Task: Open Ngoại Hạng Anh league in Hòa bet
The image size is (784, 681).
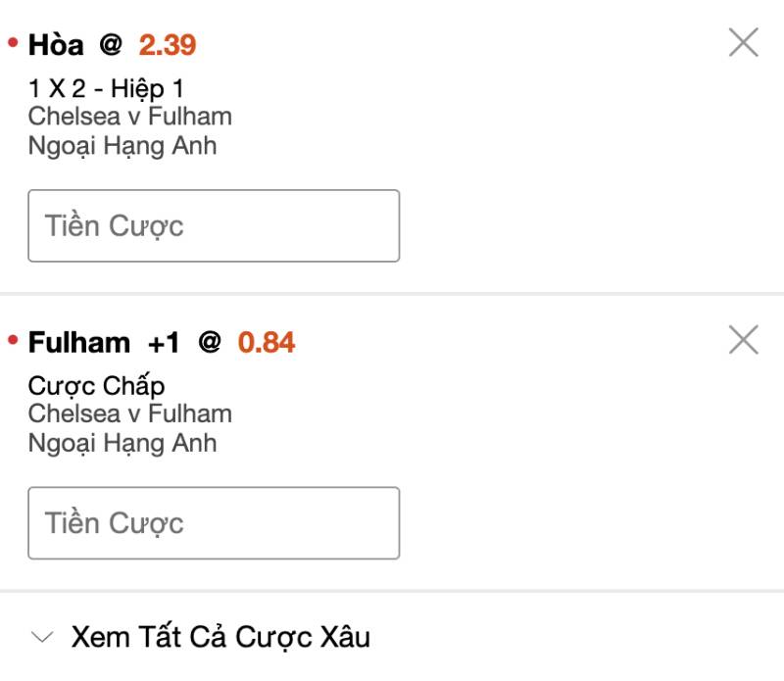Action: pyautogui.click(x=122, y=146)
